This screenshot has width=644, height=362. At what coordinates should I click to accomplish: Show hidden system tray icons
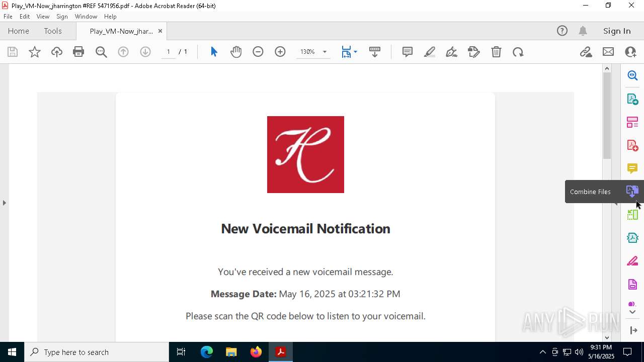tap(542, 352)
